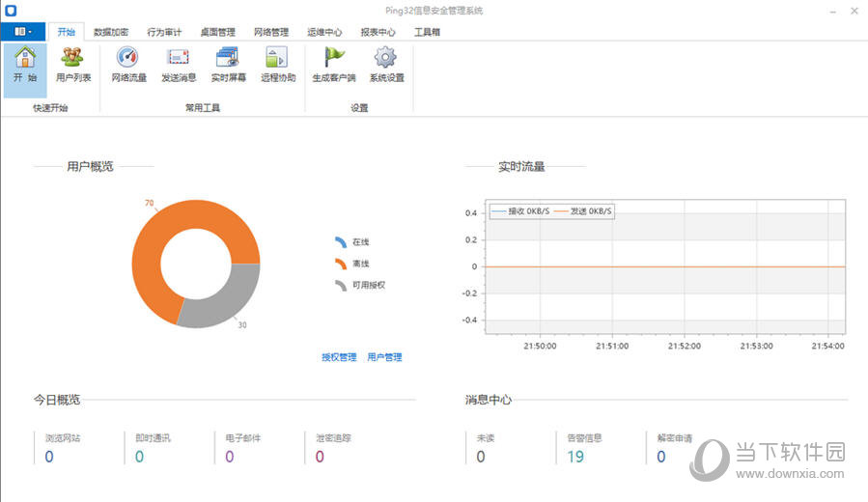Click the 发送消息 send message icon
Image resolution: width=868 pixels, height=502 pixels.
(x=179, y=65)
